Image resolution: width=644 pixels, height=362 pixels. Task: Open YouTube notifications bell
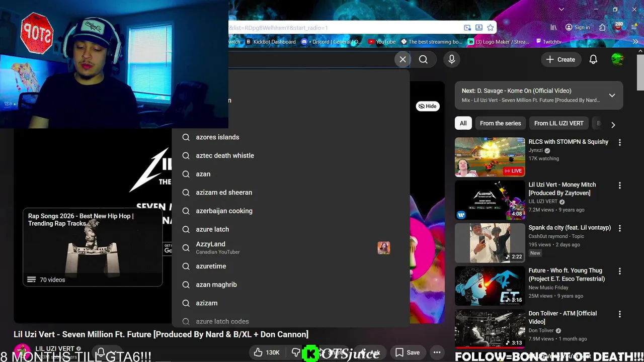tap(593, 59)
